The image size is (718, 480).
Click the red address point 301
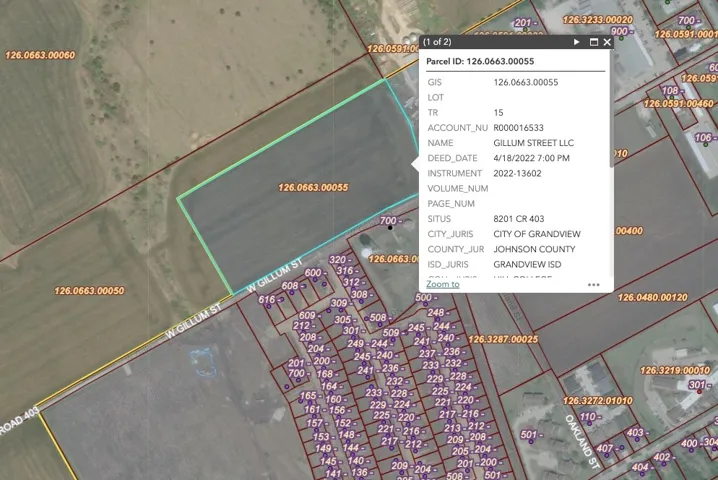pos(699,392)
